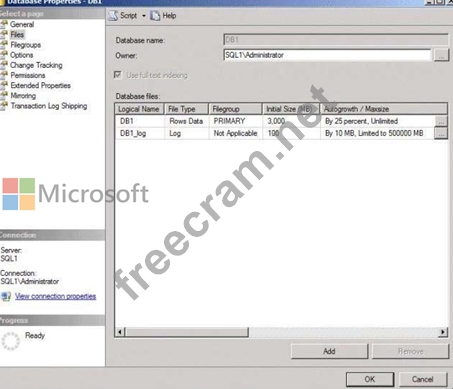The height and width of the screenshot is (389, 453).
Task: Open the Script dropdown arrow
Action: click(x=144, y=16)
